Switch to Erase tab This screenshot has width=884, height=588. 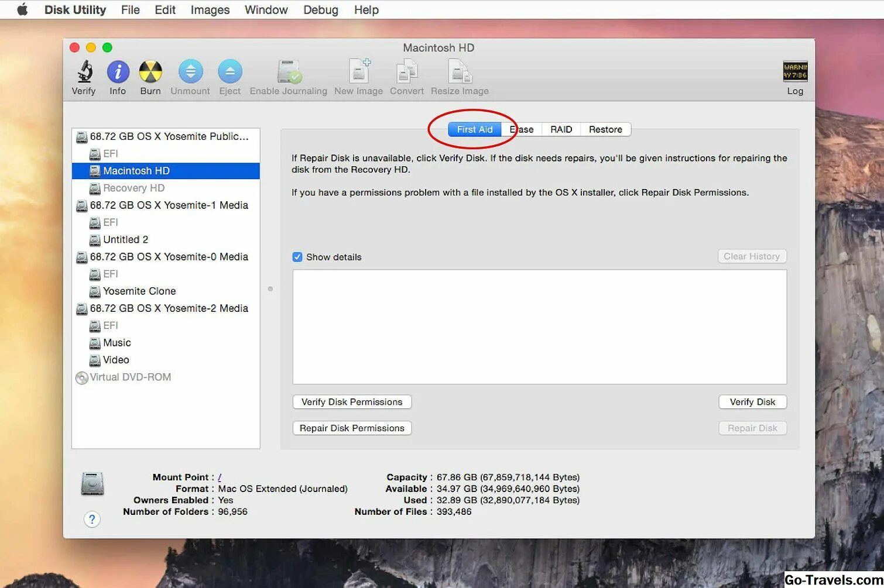coord(522,129)
